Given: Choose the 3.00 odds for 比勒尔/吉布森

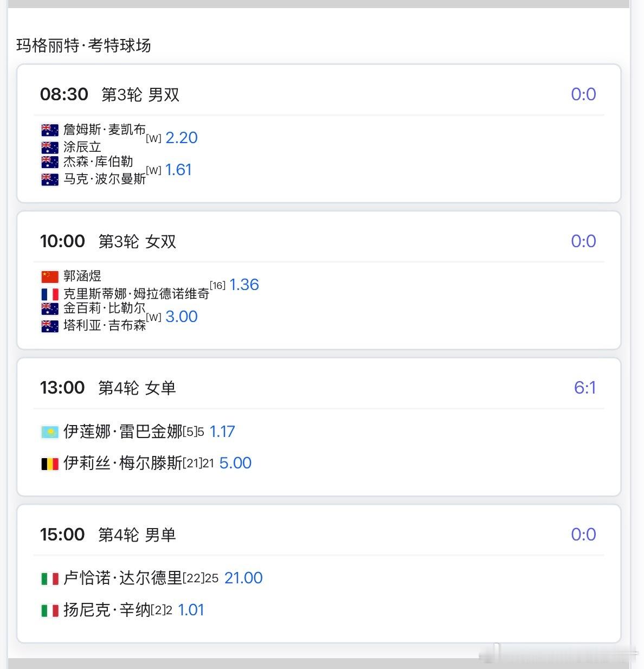Looking at the screenshot, I should click(182, 317).
